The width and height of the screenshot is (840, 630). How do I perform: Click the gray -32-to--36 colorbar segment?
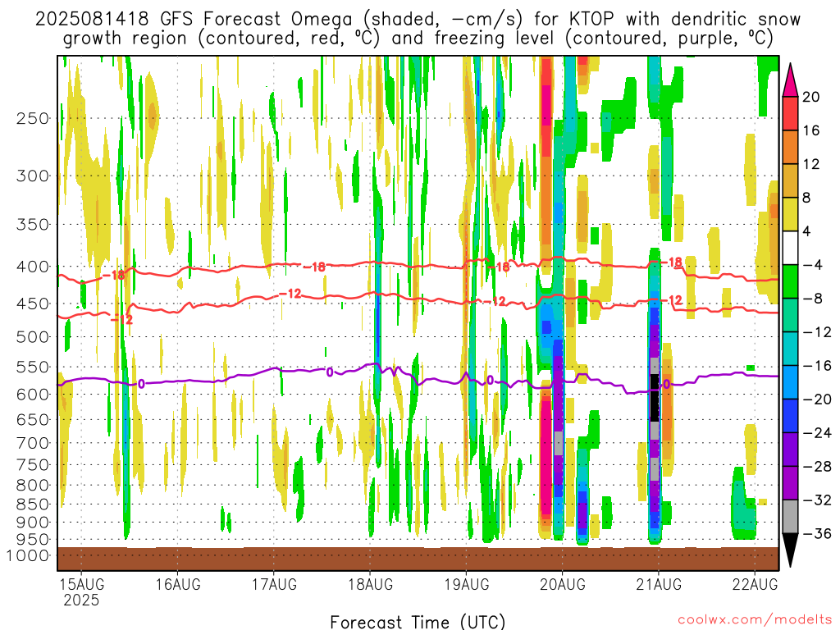click(x=790, y=517)
